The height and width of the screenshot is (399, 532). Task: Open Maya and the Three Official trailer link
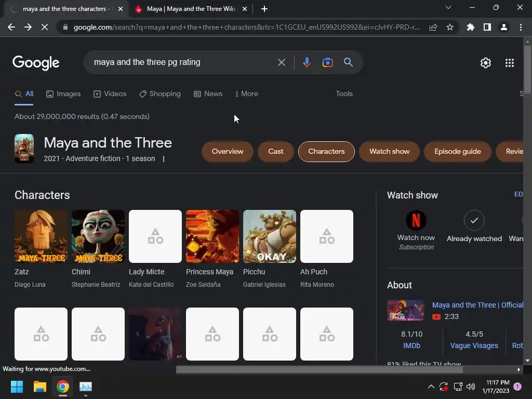pyautogui.click(x=477, y=305)
